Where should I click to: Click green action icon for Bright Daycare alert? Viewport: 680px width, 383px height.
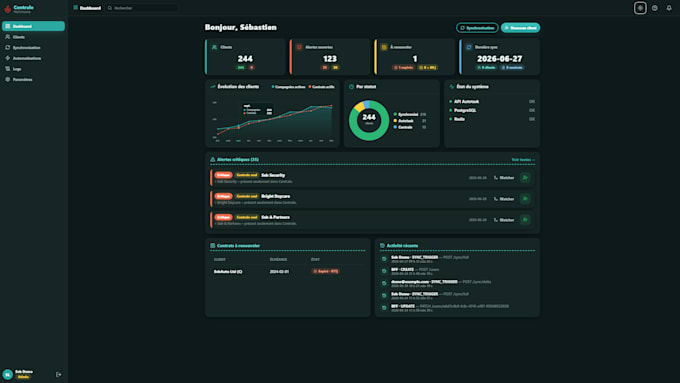point(525,199)
